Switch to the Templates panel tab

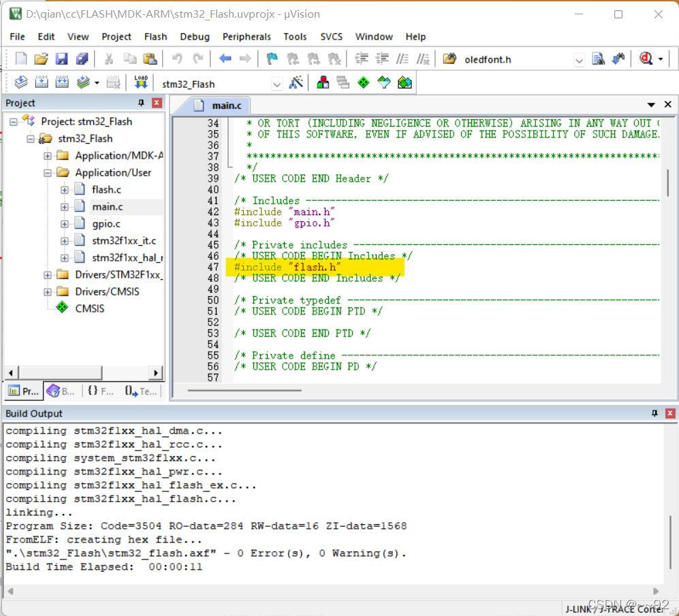pos(141,391)
